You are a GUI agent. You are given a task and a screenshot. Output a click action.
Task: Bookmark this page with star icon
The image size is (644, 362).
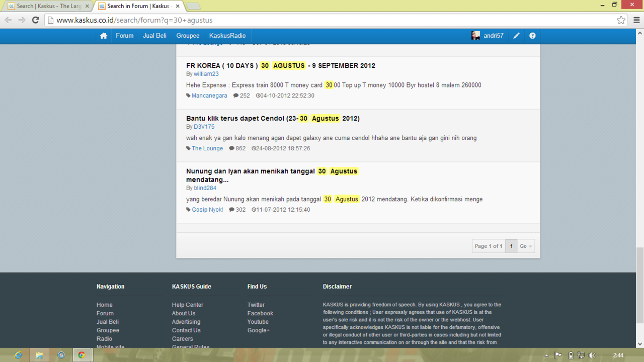(621, 20)
